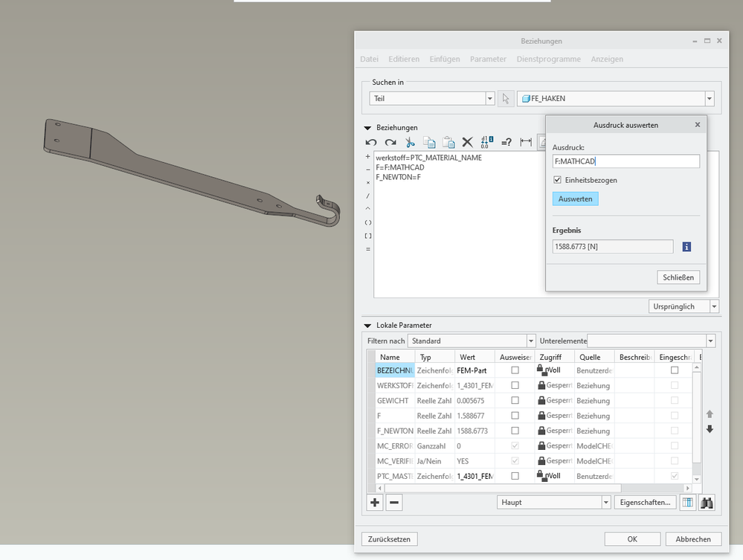The image size is (743, 560).
Task: Click the Eigenschaften... button
Action: coord(645,503)
